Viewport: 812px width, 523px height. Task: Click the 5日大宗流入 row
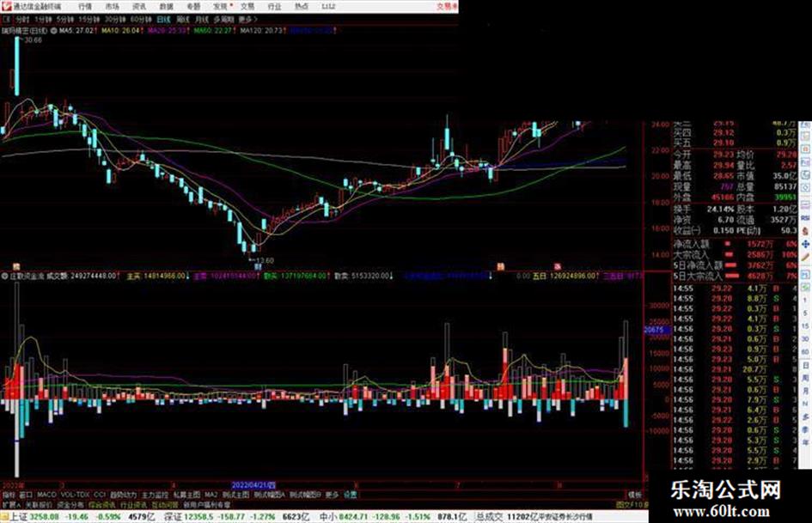point(736,277)
